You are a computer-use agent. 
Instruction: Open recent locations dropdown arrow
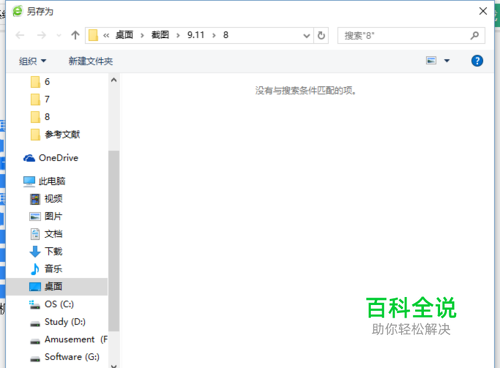click(x=59, y=35)
